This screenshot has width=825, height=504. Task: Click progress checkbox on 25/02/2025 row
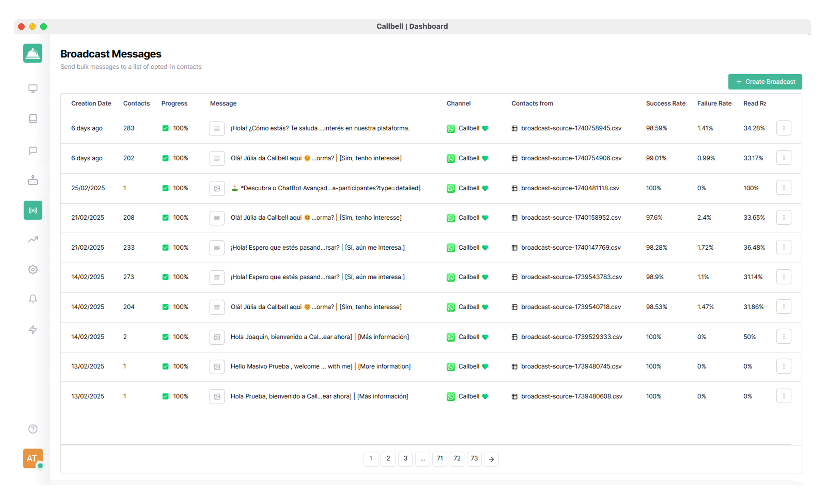tap(165, 188)
